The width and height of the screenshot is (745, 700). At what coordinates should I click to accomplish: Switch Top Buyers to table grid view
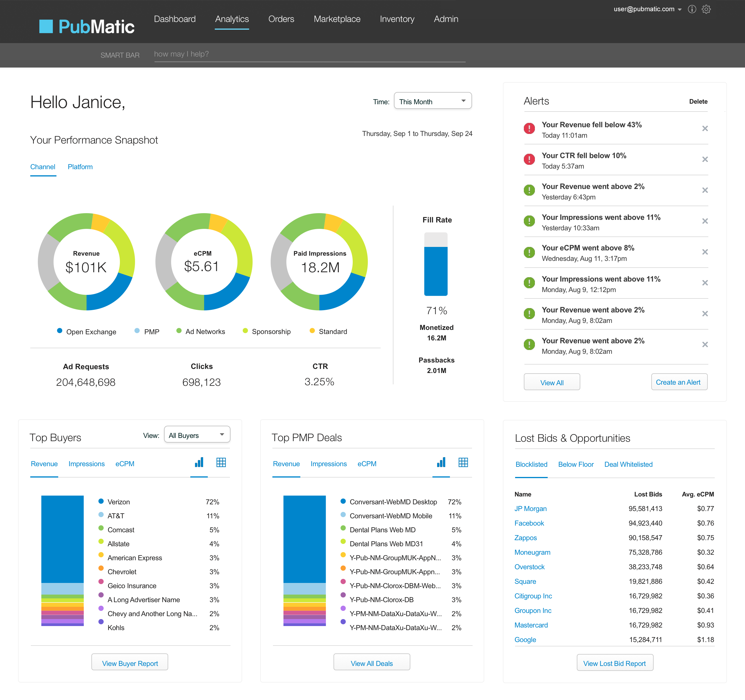click(221, 462)
